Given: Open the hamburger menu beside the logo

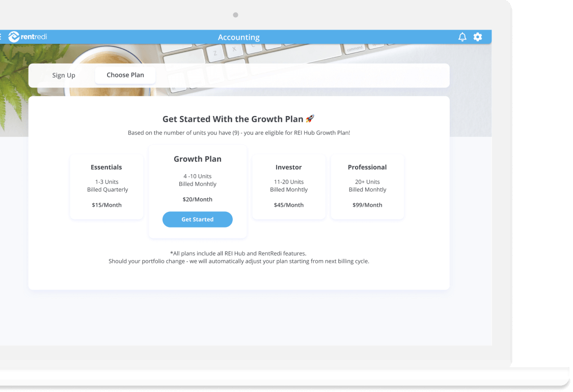Looking at the screenshot, I should (x=1, y=37).
